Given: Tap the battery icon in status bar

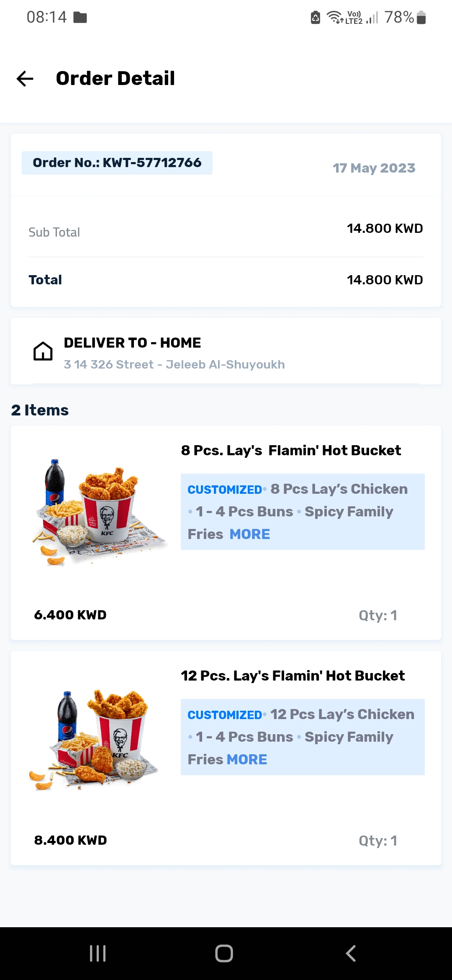Looking at the screenshot, I should (x=421, y=18).
